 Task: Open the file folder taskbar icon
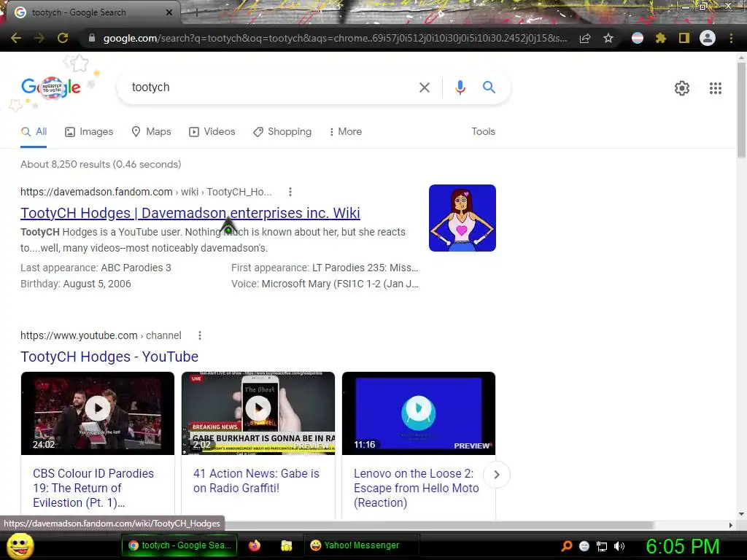(x=286, y=545)
